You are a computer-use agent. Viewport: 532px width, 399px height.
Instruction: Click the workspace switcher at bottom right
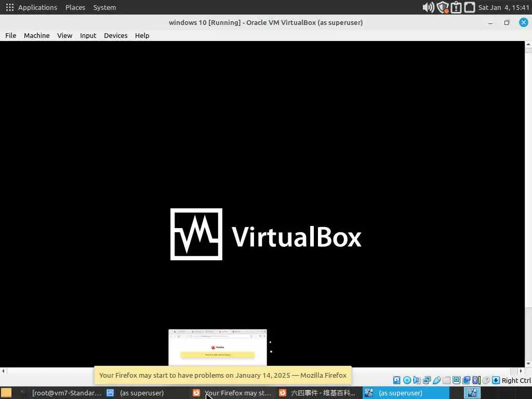472,393
